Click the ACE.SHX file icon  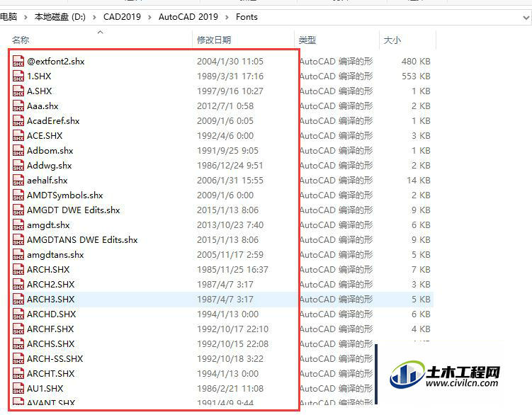click(18, 136)
